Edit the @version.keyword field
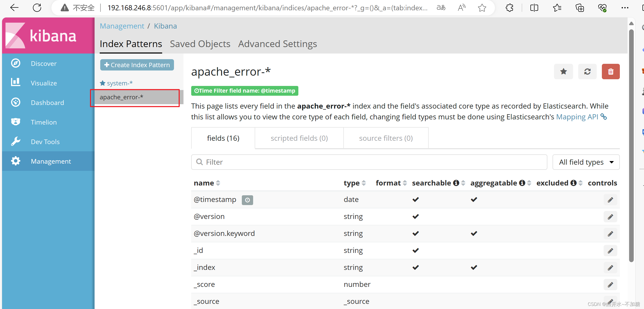This screenshot has width=644, height=309. (x=610, y=234)
